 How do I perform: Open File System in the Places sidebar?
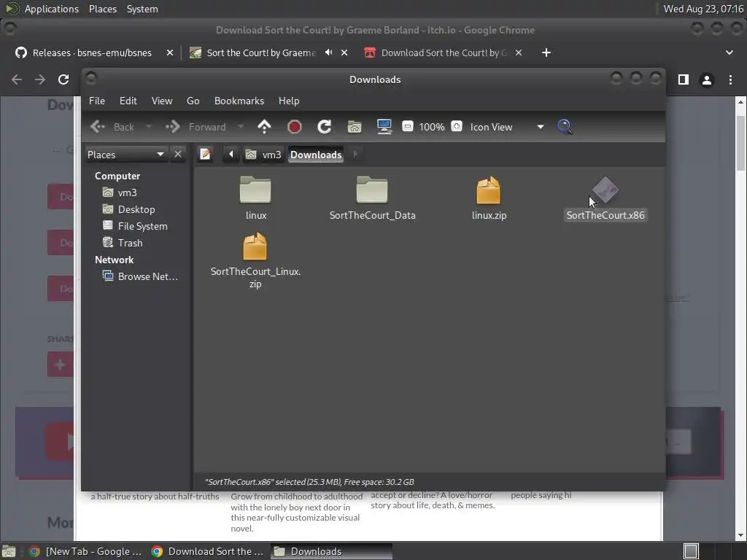click(x=142, y=226)
